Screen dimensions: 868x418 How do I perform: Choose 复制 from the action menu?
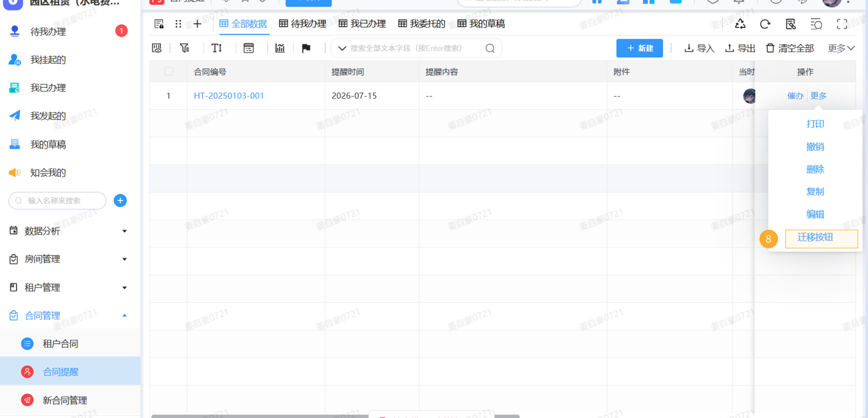click(815, 192)
